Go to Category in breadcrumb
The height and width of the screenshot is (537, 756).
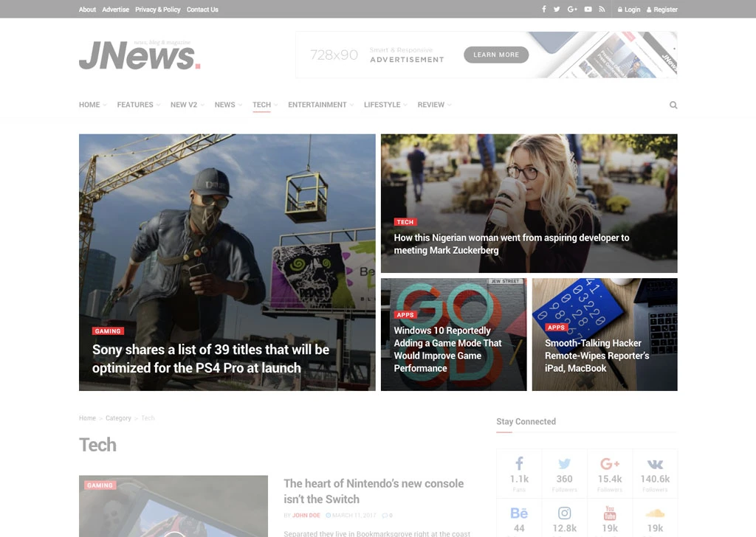tap(118, 418)
